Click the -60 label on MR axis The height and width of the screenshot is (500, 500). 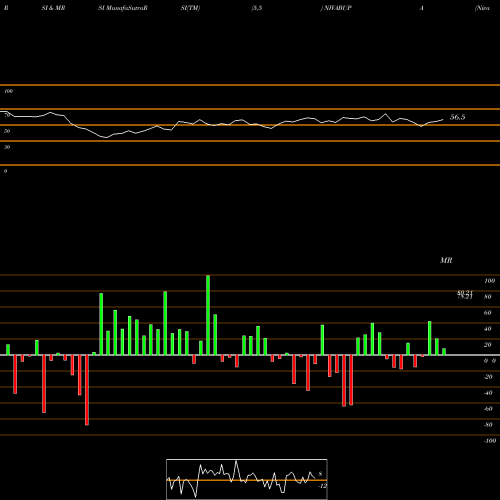coord(488,409)
